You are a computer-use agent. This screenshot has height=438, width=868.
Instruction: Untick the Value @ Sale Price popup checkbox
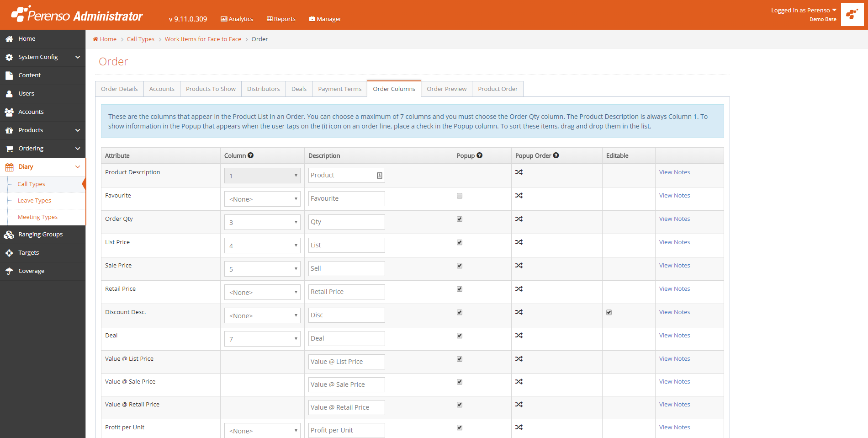(x=460, y=382)
